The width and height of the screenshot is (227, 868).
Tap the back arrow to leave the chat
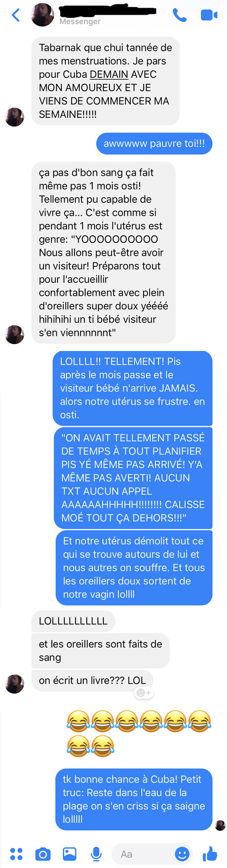tap(16, 15)
